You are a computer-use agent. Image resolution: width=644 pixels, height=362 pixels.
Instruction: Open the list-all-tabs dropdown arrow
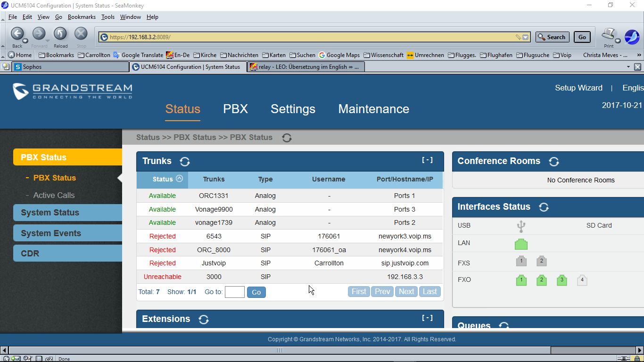click(628, 67)
